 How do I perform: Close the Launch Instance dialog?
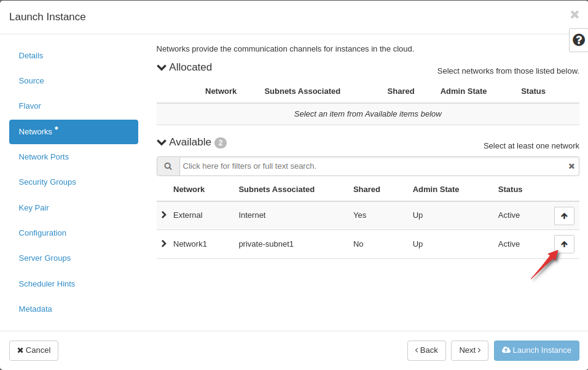pos(574,15)
